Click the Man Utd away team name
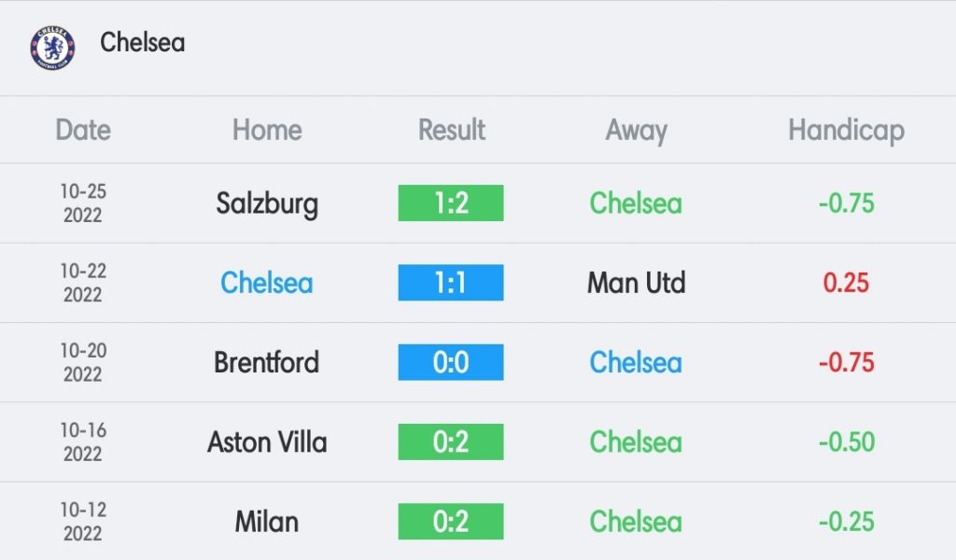 coord(636,283)
